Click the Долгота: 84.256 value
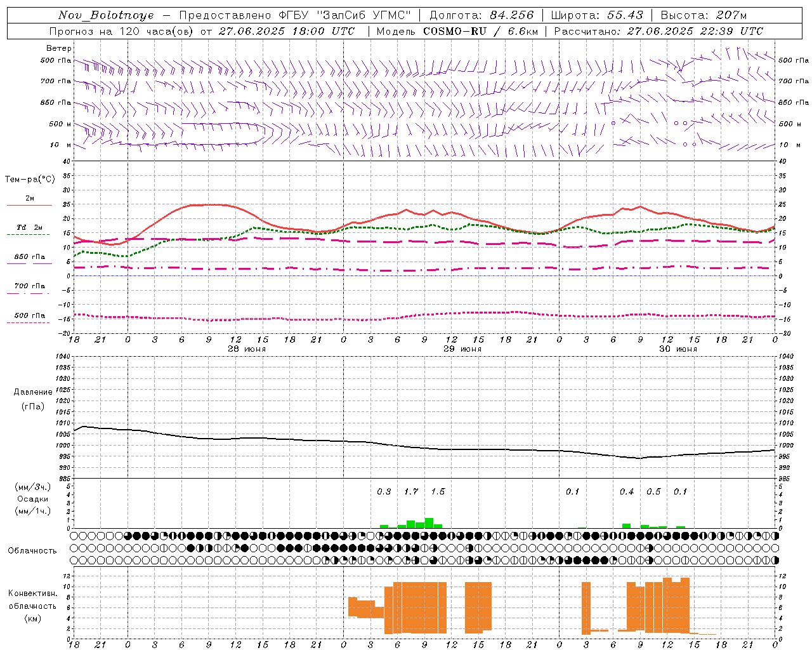 481,15
